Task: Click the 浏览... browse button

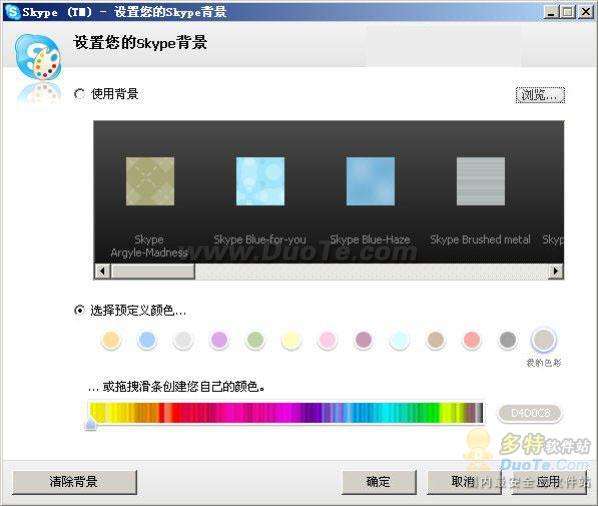Action: coord(540,95)
